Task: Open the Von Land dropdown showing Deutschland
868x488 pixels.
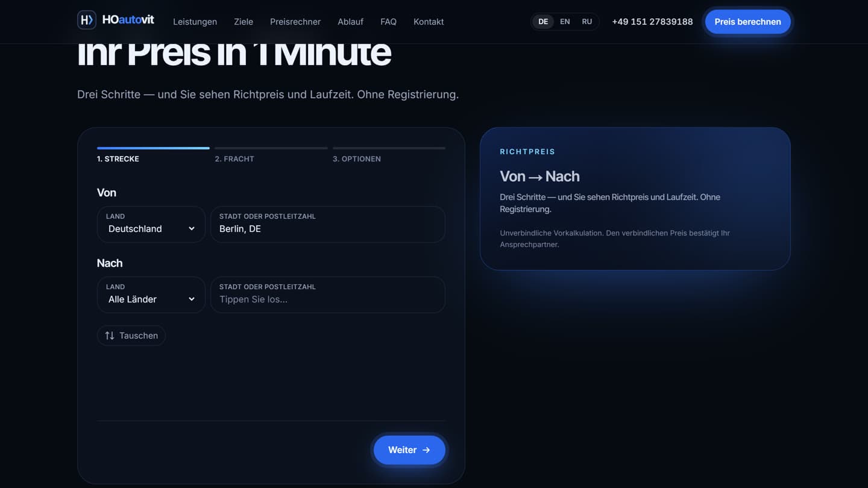Action: 151,225
